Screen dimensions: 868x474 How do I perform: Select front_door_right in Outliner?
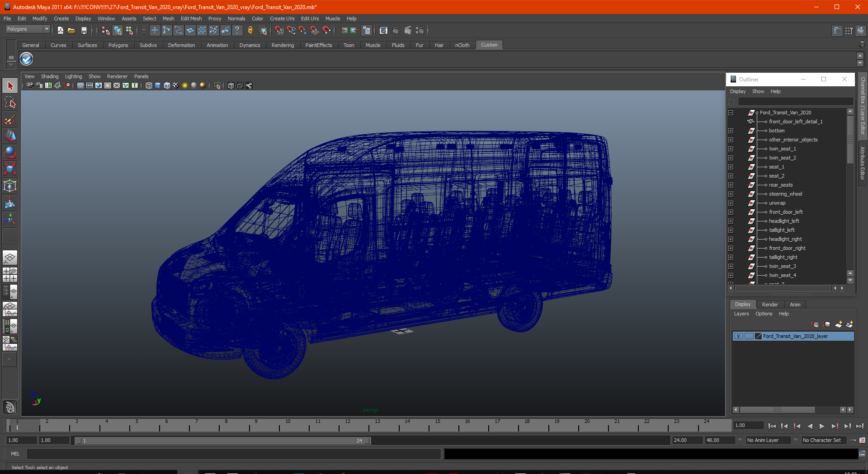pos(787,248)
